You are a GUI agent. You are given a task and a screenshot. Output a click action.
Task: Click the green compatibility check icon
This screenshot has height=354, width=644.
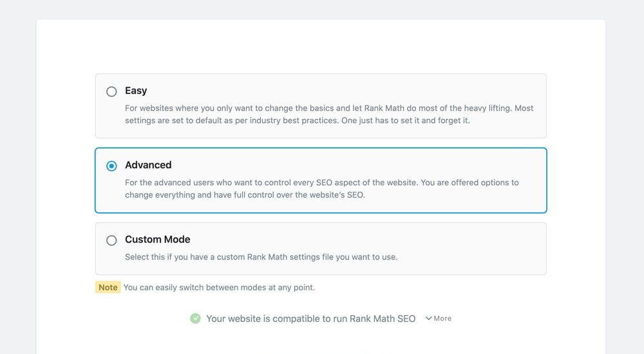(196, 318)
